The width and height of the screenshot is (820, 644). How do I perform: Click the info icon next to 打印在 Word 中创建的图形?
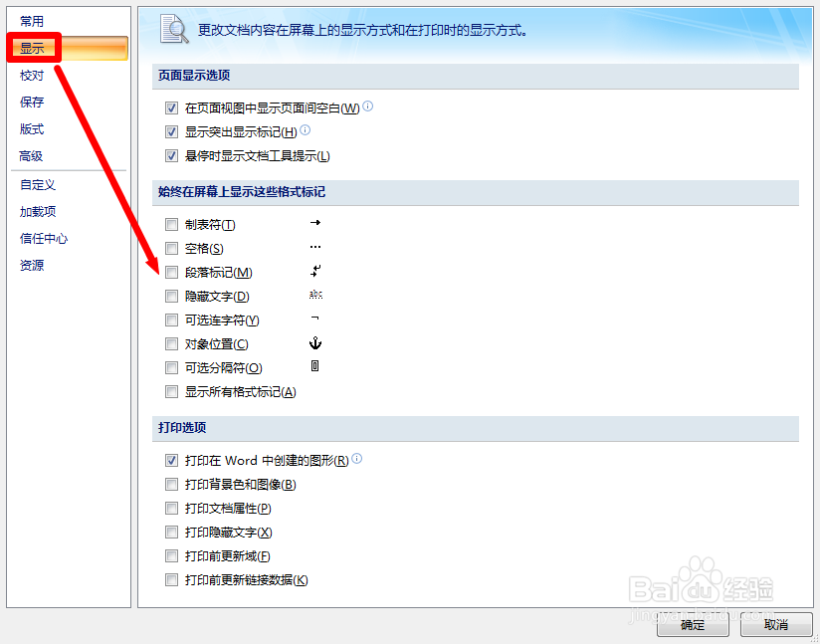click(356, 459)
